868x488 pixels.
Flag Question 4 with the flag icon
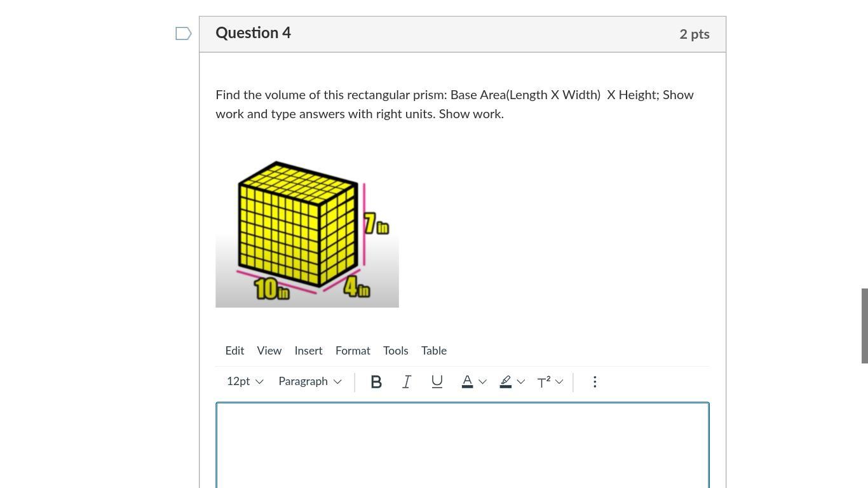click(183, 34)
